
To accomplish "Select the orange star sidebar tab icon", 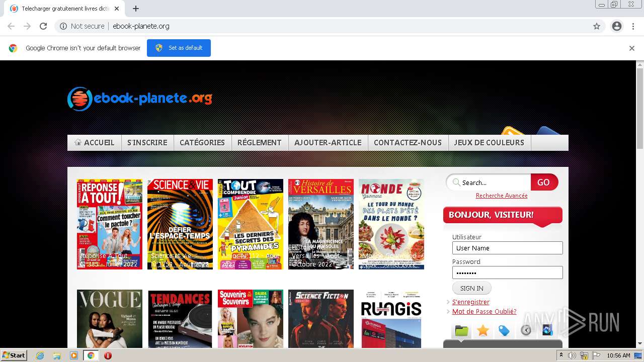I will tap(483, 330).
